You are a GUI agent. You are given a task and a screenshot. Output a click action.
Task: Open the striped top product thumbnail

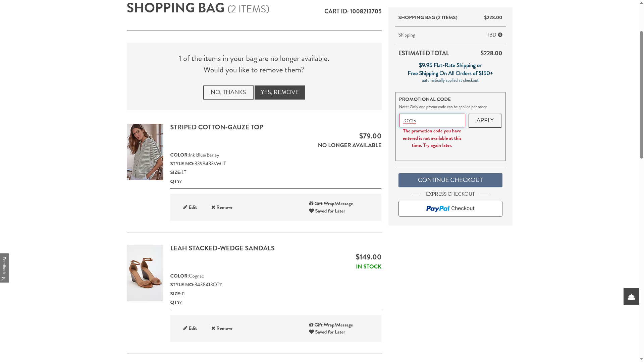(145, 152)
